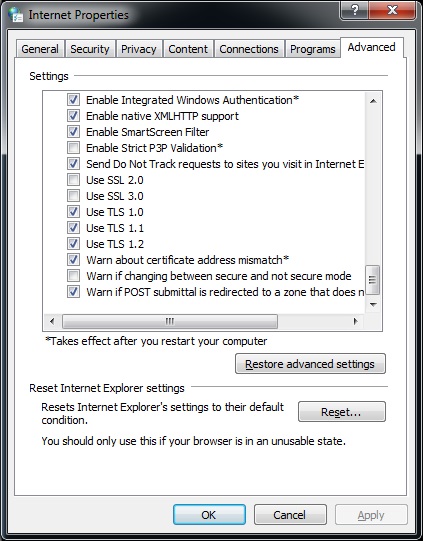Click the horizontal scroll left arrow
Viewport: 423px width, 541px height.
(52, 322)
